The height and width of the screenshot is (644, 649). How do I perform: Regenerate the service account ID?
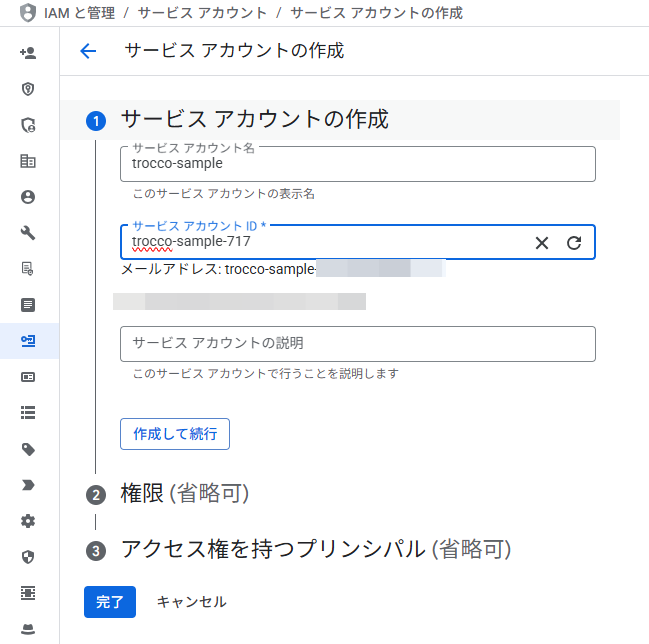(574, 243)
